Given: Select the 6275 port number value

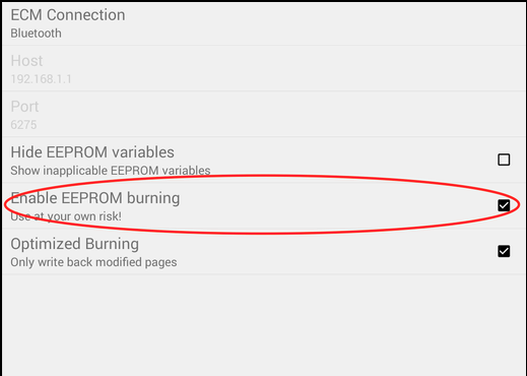Looking at the screenshot, I should (x=24, y=125).
